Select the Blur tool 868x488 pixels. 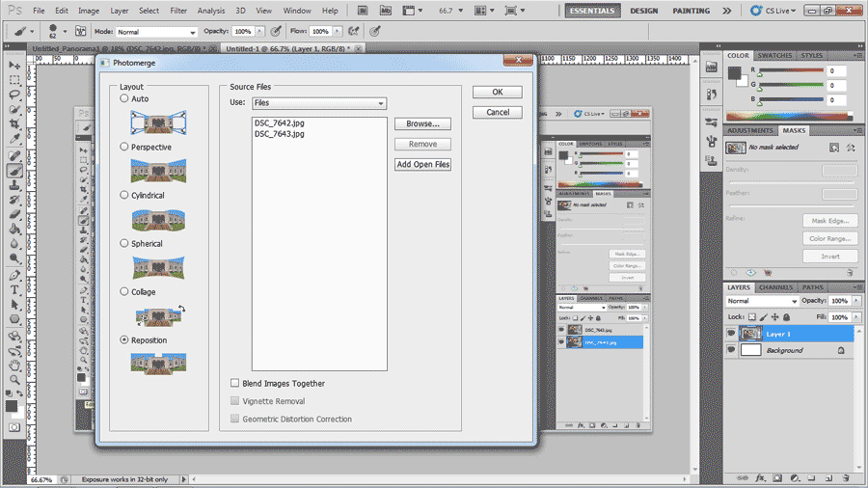click(14, 244)
